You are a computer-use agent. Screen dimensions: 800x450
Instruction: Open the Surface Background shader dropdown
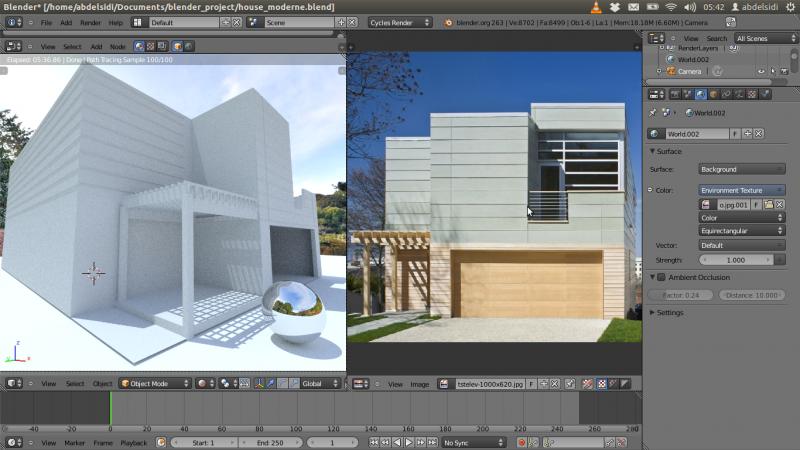pos(741,169)
